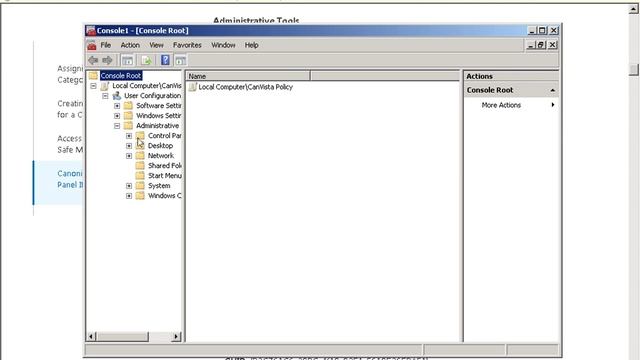Screen dimensions: 640x360
Task: Open the File menu
Action: (x=106, y=45)
